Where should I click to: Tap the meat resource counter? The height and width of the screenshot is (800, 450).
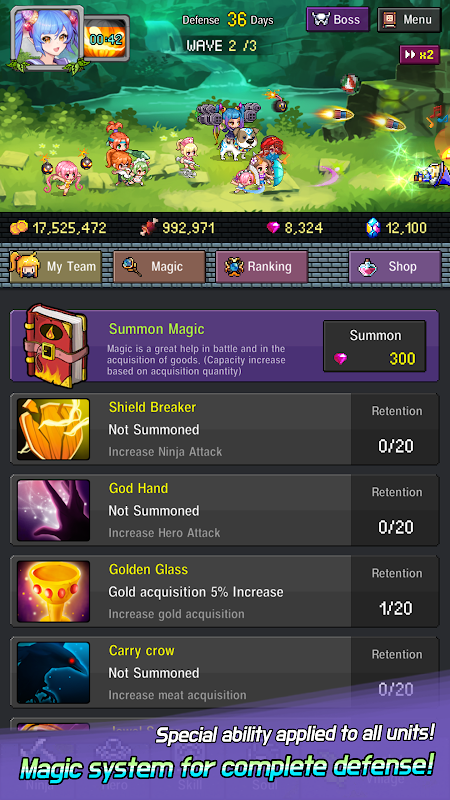point(178,228)
